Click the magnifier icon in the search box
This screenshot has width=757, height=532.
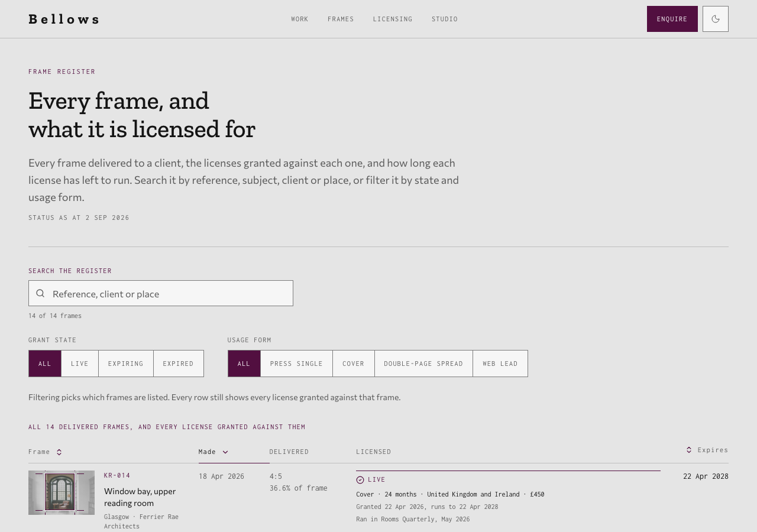coord(40,293)
